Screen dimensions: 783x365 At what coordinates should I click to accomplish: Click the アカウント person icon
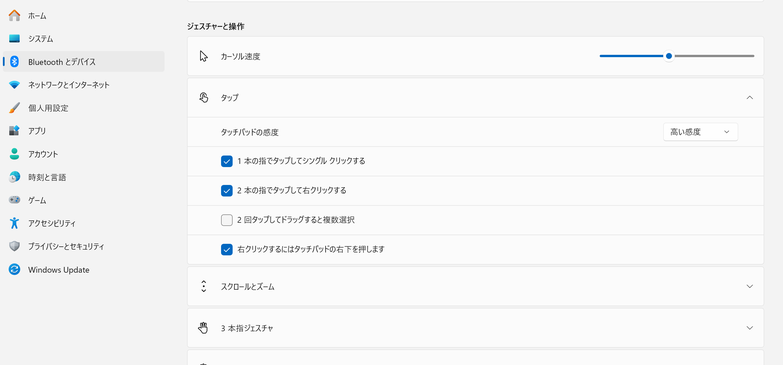pyautogui.click(x=14, y=154)
